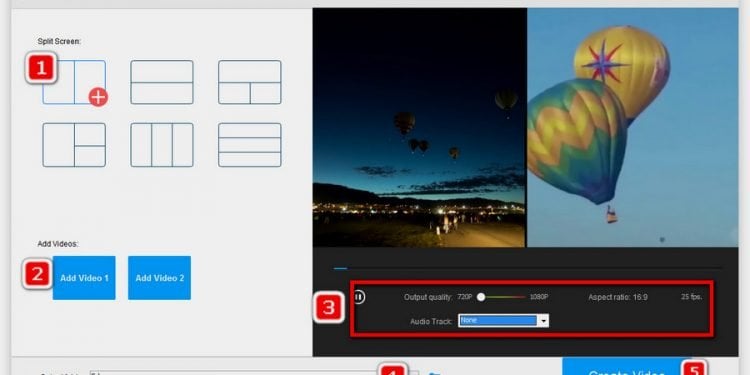The image size is (750, 375).
Task: Click the preview timeline progress bar
Action: pos(528,268)
